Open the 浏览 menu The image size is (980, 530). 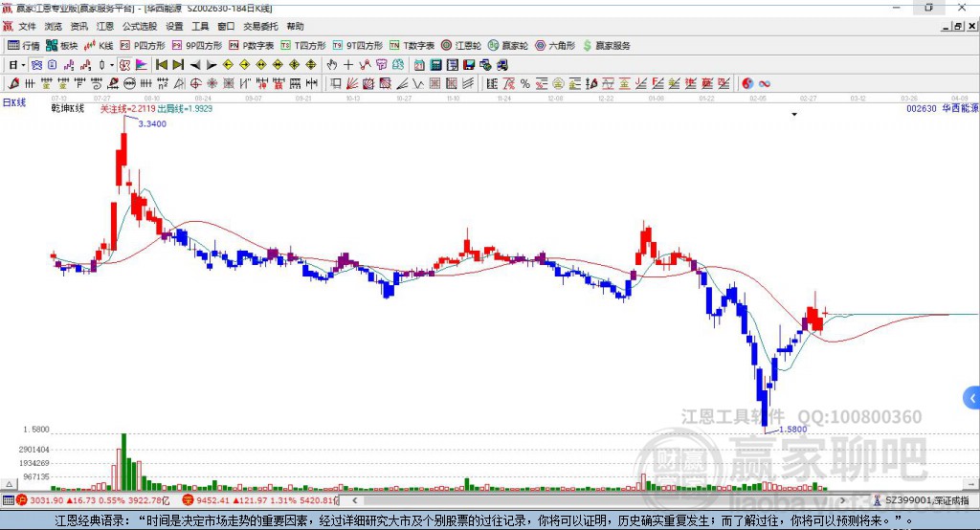point(54,26)
